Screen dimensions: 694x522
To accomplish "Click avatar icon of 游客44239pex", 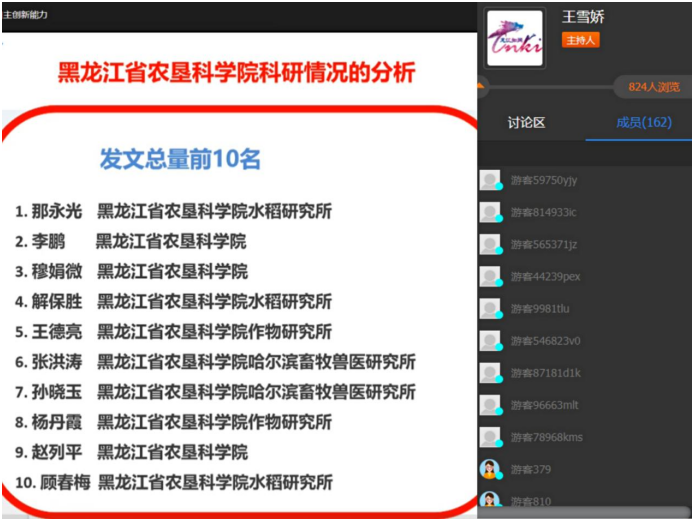I will click(490, 276).
